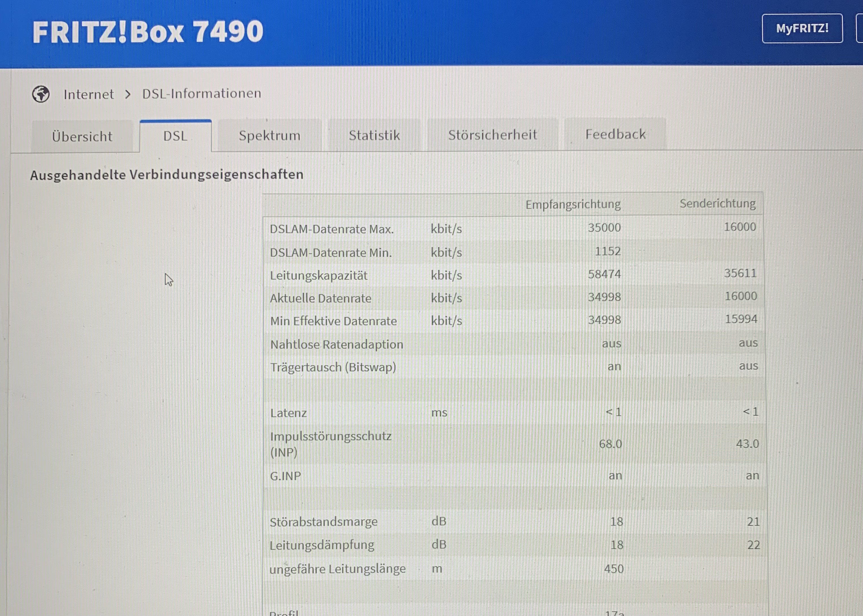The width and height of the screenshot is (863, 616).
Task: Click the Senderichtung column header
Action: point(717,203)
